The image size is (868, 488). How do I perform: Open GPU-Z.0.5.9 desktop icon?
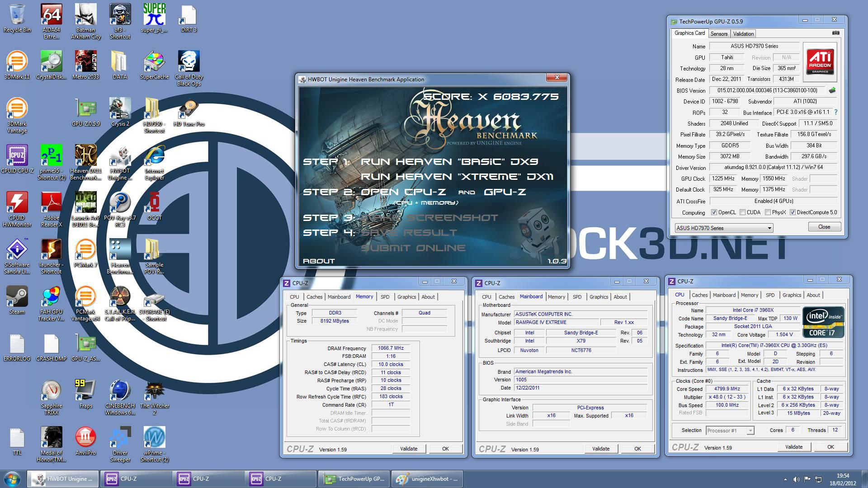(85, 112)
